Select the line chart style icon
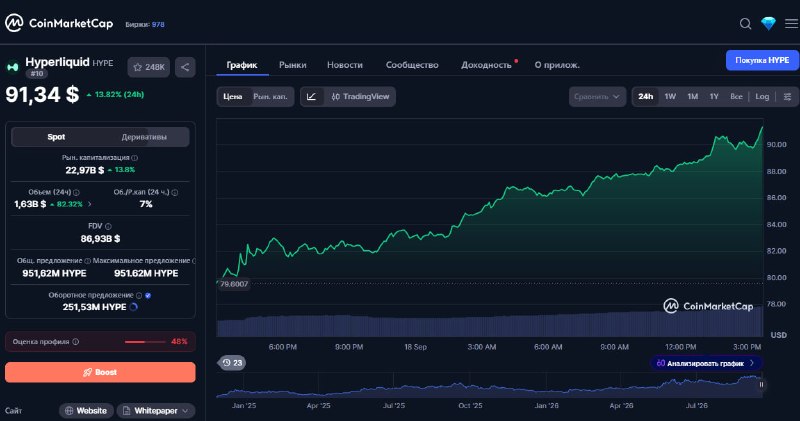Image resolution: width=800 pixels, height=421 pixels. pos(312,96)
